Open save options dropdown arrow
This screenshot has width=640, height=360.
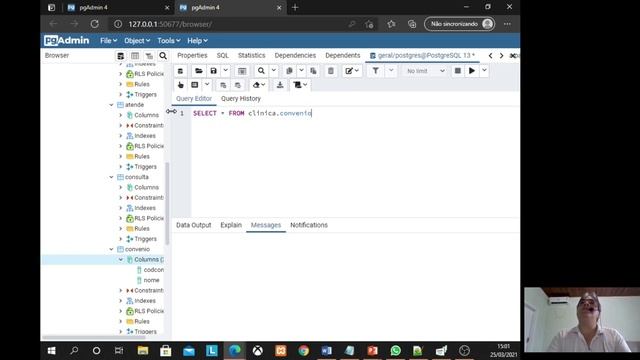(225, 71)
